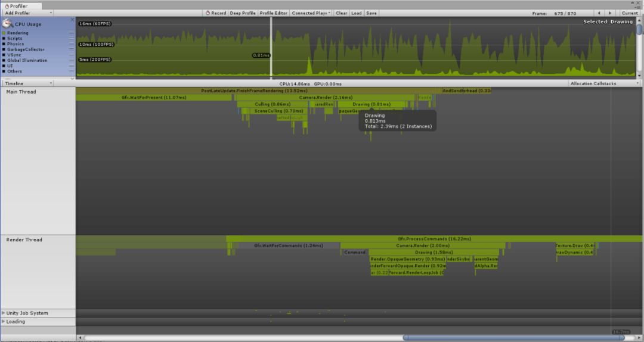Click left arrow of horizontal scrollbar

pos(80,337)
